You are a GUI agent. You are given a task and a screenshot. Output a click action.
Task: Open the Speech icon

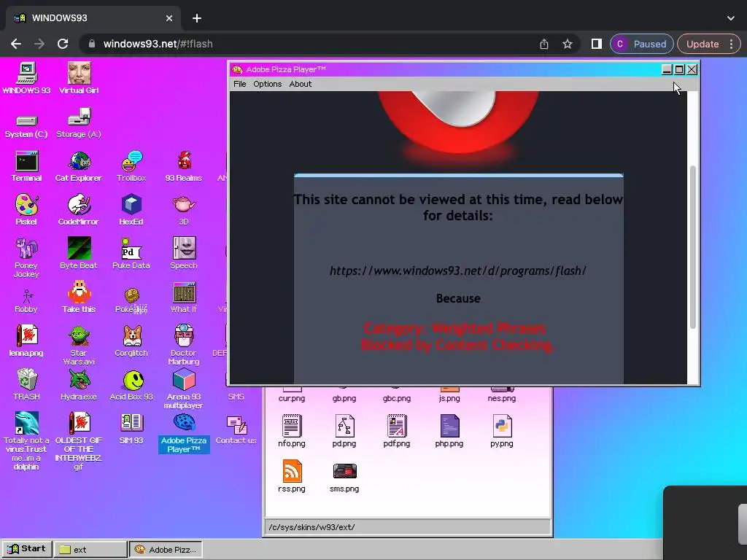tap(183, 253)
